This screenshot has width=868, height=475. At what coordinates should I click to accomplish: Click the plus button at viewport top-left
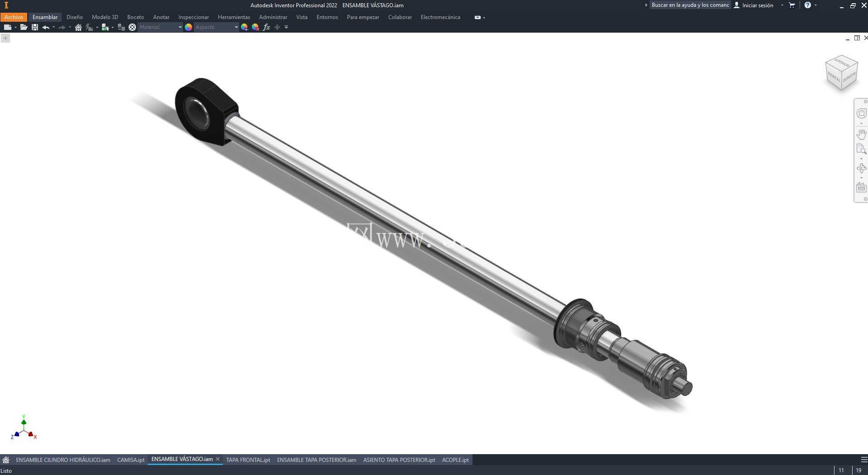(5, 38)
